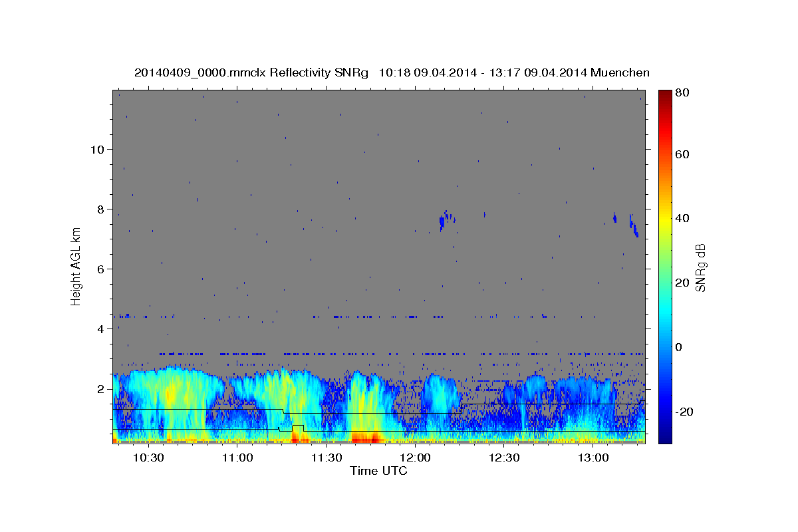Click the 'Time UTC' axis label
Screen dimensions: 798x532
pyautogui.click(x=378, y=471)
